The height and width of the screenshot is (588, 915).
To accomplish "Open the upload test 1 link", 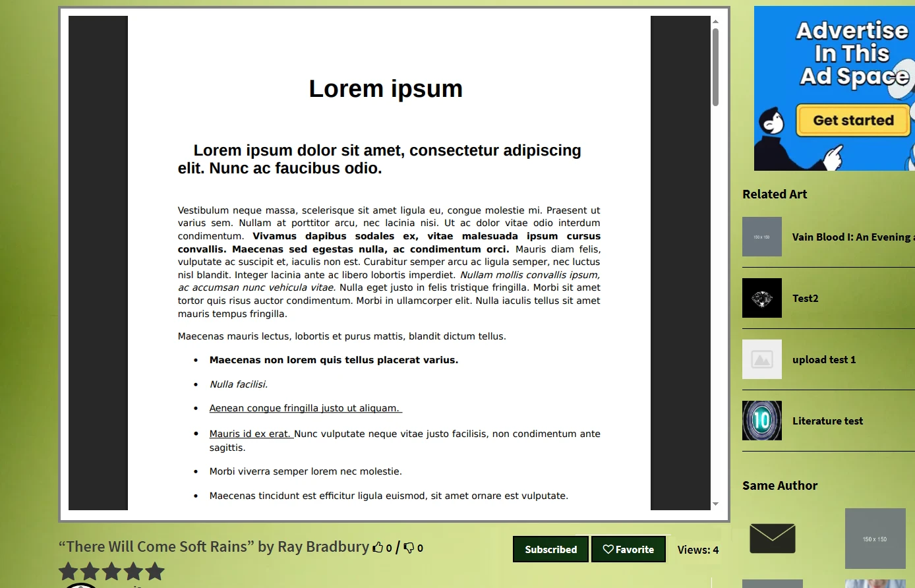I will click(x=823, y=360).
